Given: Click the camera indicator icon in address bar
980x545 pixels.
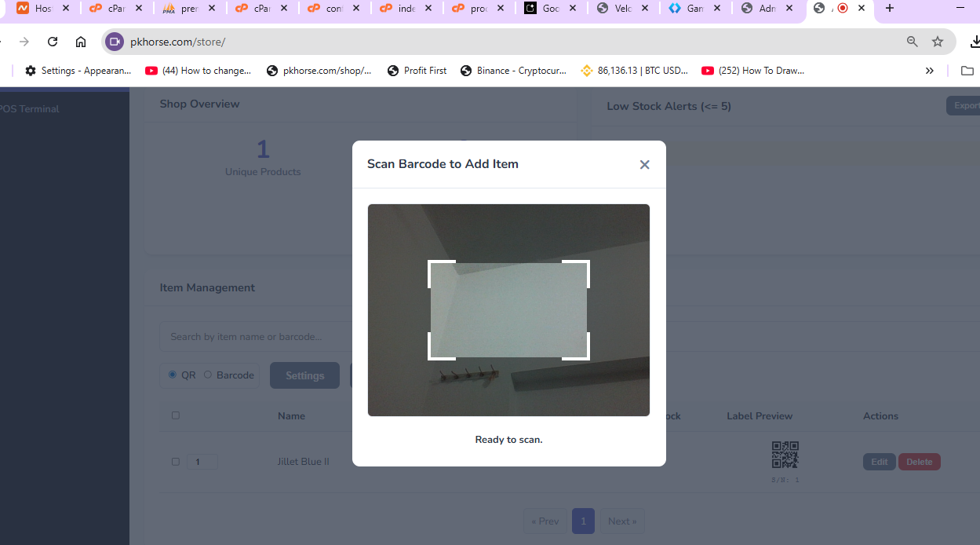Looking at the screenshot, I should [115, 42].
